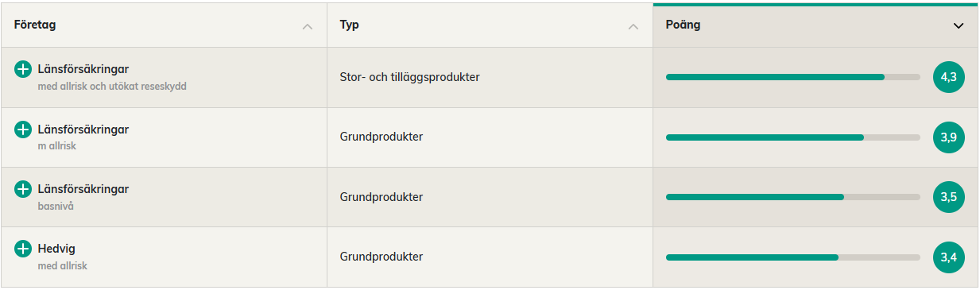The height and width of the screenshot is (290, 980).
Task: Select the Poäng column header
Action: pyautogui.click(x=815, y=25)
